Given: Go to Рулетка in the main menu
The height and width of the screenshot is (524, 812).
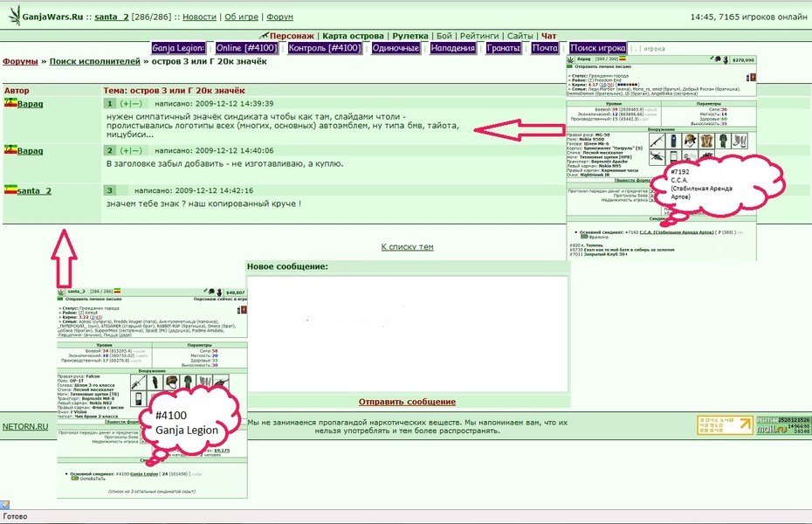Looking at the screenshot, I should pyautogui.click(x=410, y=36).
